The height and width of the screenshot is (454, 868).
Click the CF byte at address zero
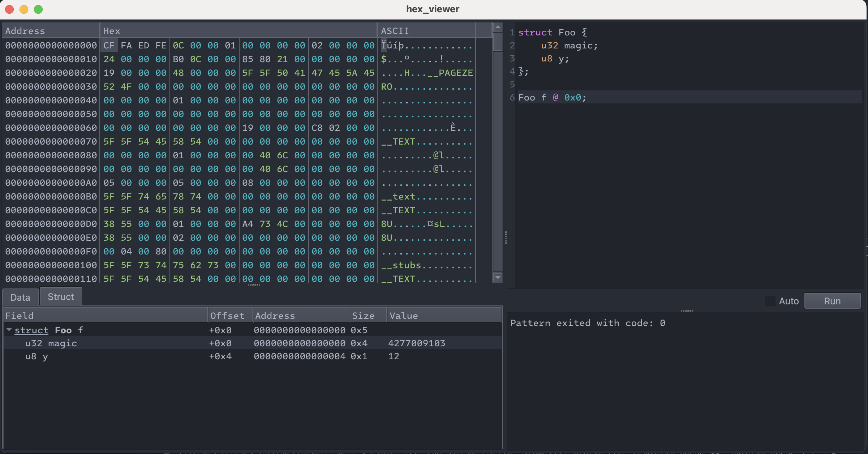pyautogui.click(x=108, y=46)
